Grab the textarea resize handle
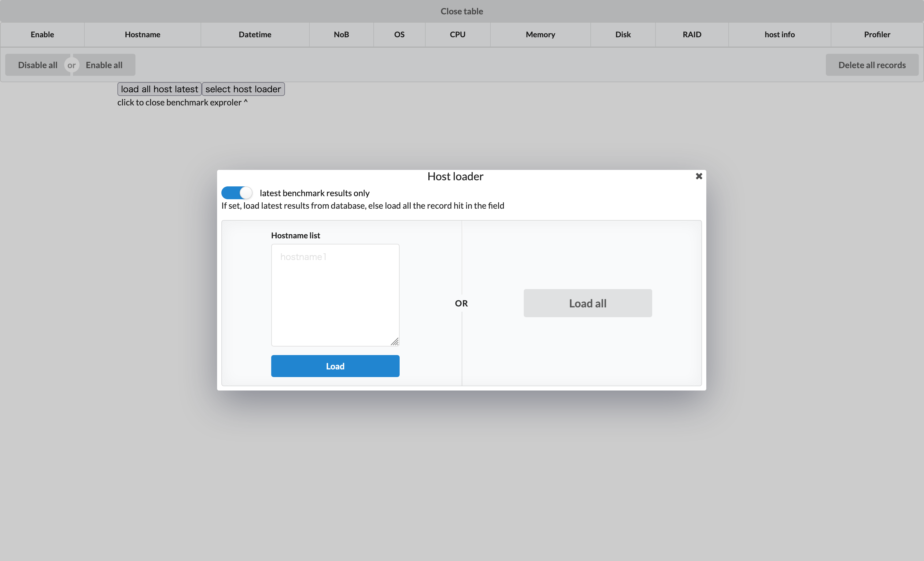 pos(394,341)
